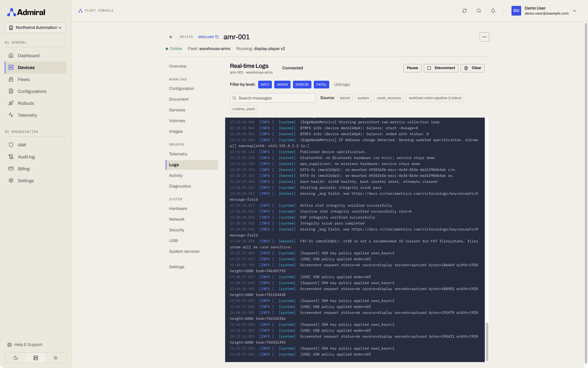Screen dimensions: 588x368
Task: Toggle runtime_stack source filter
Action: pos(244,109)
